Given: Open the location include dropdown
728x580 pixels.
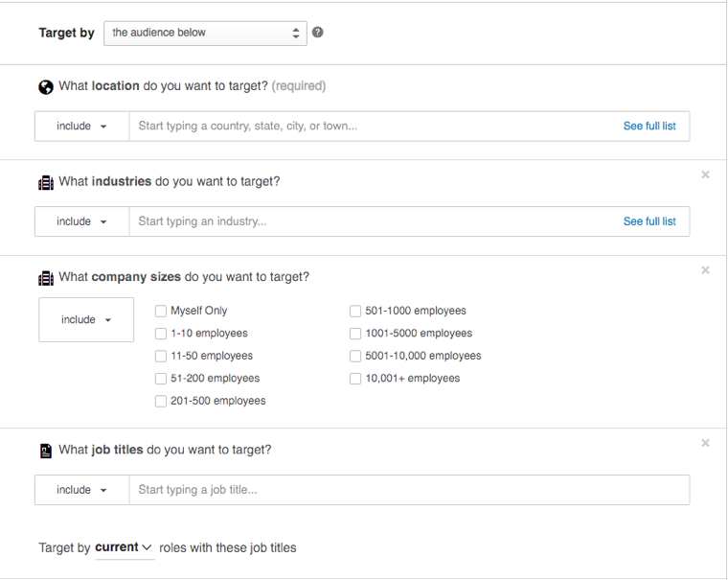Looking at the screenshot, I should 81,127.
